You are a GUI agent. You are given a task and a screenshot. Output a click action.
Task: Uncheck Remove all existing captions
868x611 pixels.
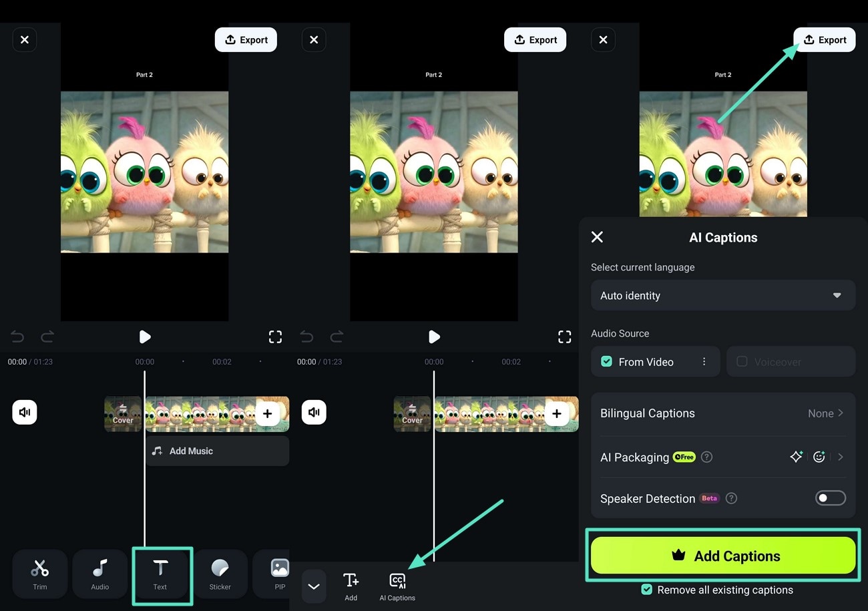646,590
